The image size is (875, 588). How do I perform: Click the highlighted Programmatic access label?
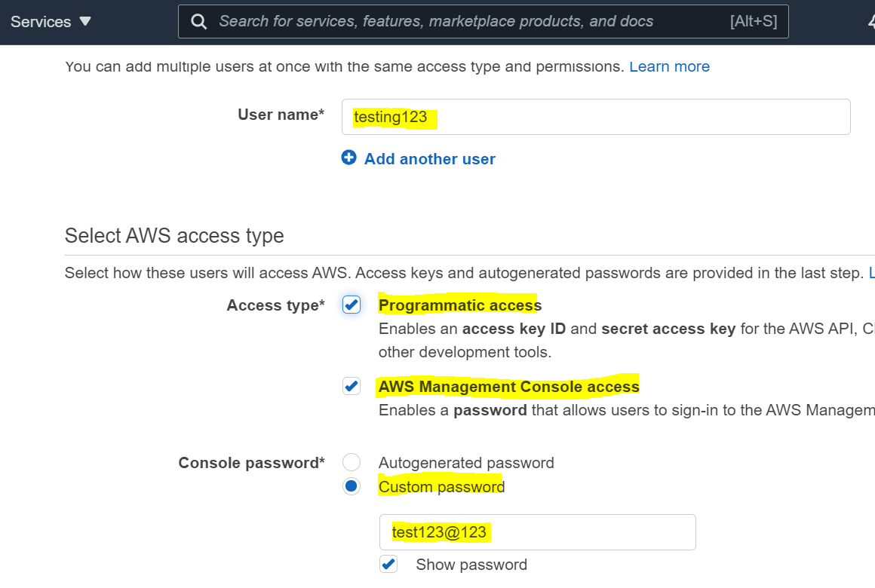[459, 305]
